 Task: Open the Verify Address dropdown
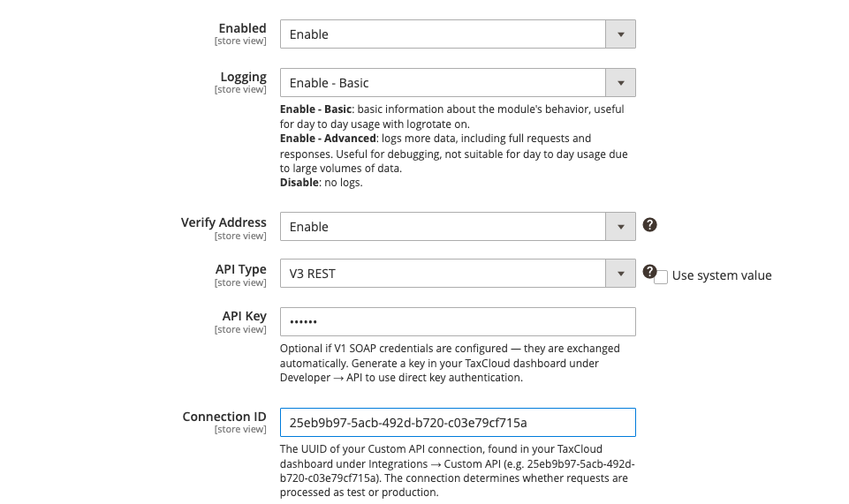pos(458,227)
